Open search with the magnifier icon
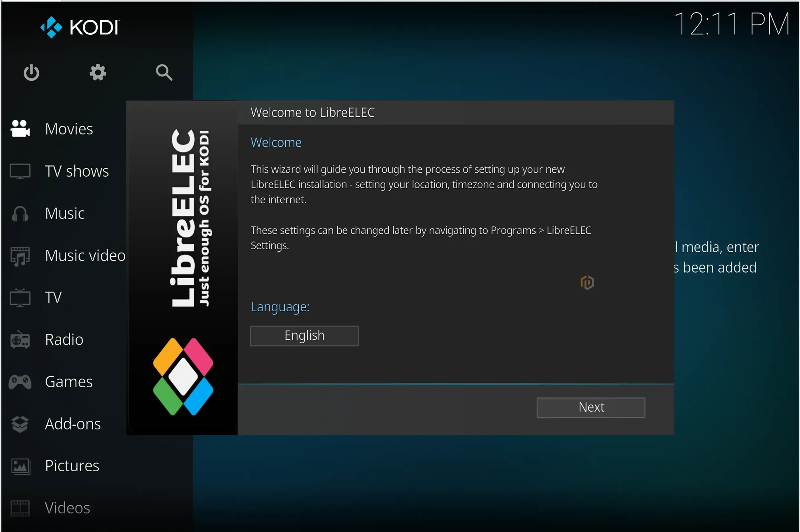This screenshot has width=800, height=532. [x=164, y=72]
